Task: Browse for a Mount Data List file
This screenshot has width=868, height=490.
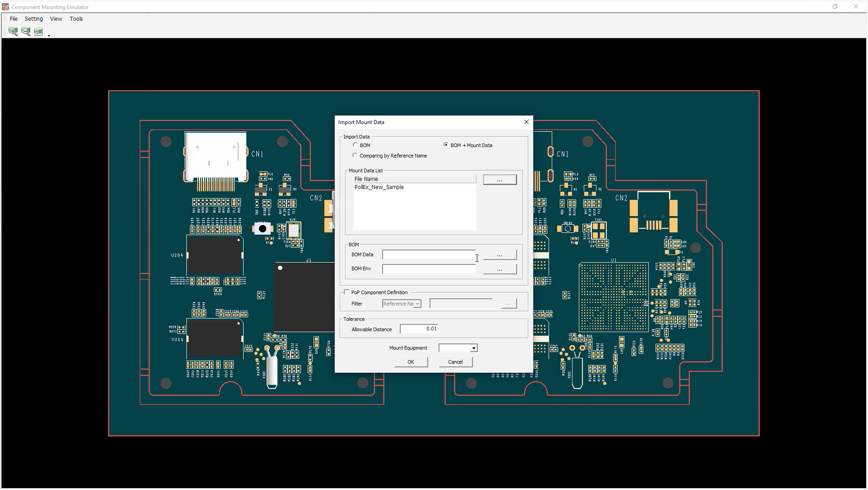Action: click(x=499, y=180)
